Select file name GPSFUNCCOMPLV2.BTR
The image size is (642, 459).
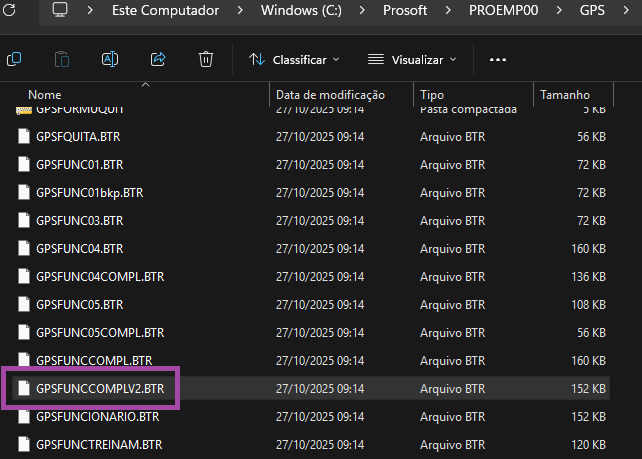tap(100, 388)
